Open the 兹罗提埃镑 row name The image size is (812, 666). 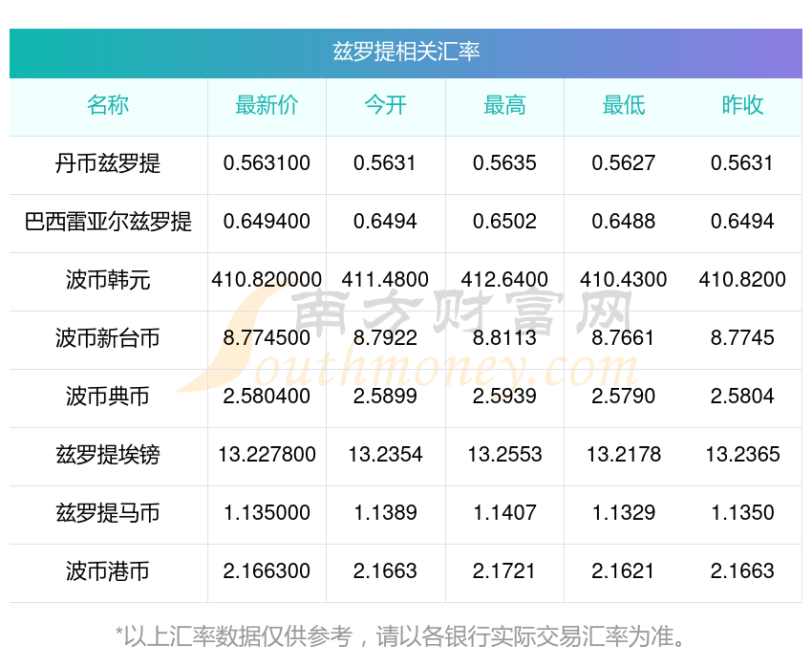click(108, 455)
